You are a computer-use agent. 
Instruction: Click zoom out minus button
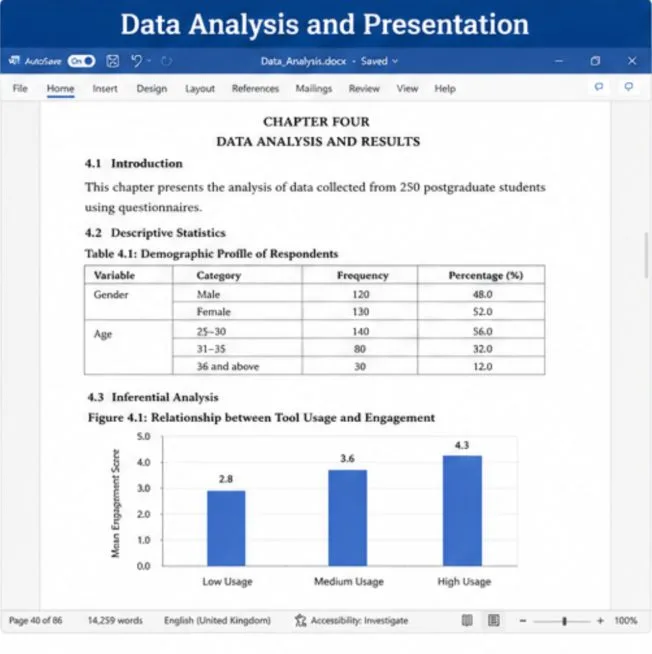(x=523, y=621)
